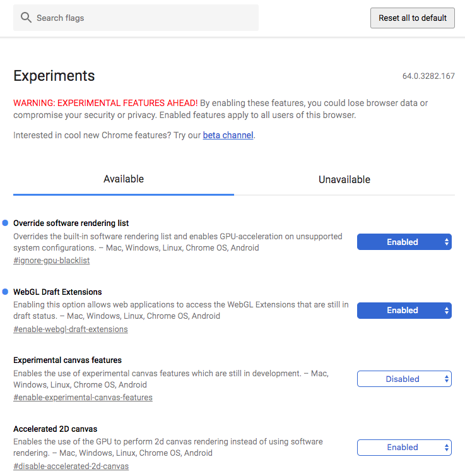The image size is (465, 476).
Task: Click the #ignore-gpu-blacklist anchor link
Action: (51, 260)
